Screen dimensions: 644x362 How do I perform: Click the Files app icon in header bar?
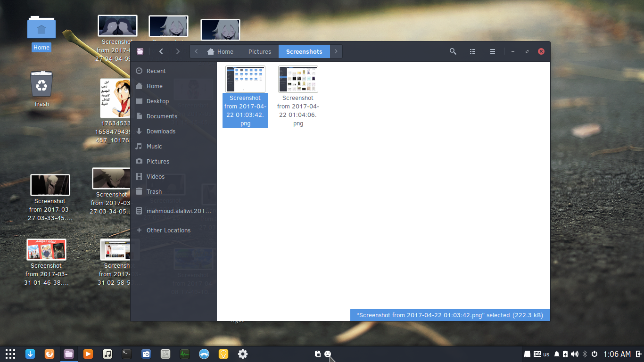[x=140, y=51]
